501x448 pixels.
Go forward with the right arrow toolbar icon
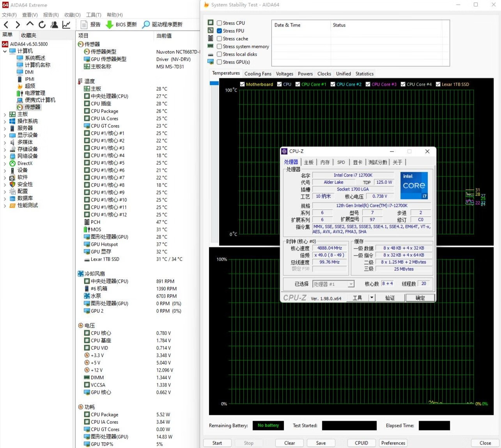click(x=18, y=25)
